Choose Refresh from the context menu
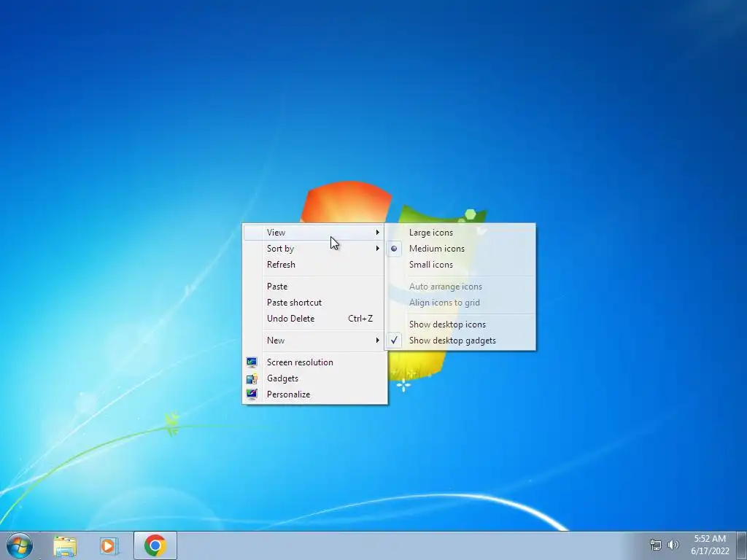 click(314, 265)
